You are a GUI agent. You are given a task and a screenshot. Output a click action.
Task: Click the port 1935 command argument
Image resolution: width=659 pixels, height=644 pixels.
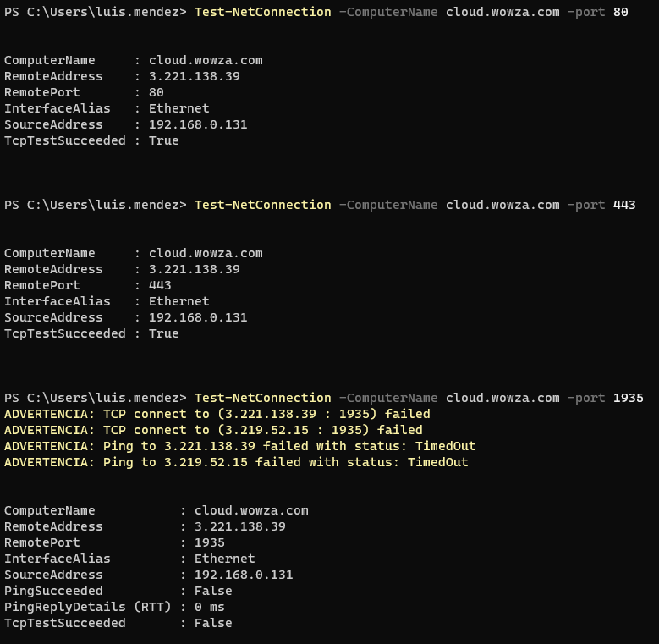(628, 398)
